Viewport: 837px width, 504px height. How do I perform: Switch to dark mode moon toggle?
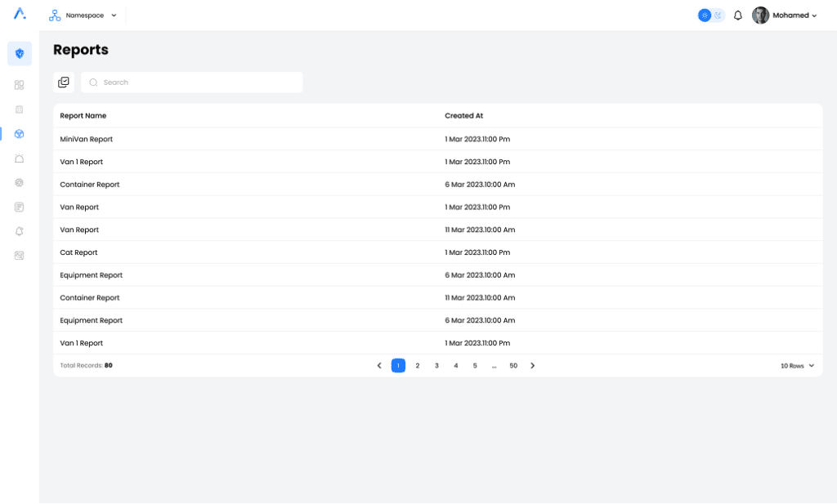[x=718, y=16]
